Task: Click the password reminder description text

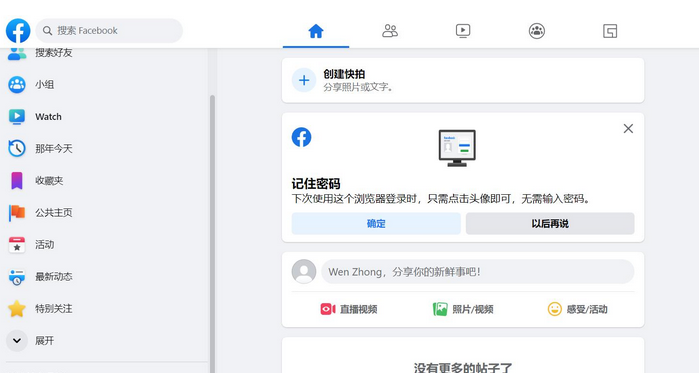Action: pos(441,199)
